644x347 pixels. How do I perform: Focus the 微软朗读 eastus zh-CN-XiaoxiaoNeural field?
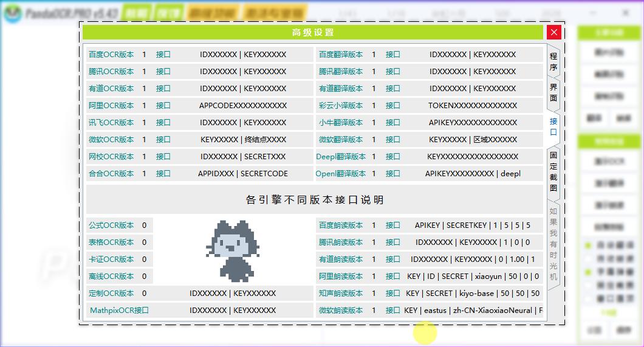[473, 311]
